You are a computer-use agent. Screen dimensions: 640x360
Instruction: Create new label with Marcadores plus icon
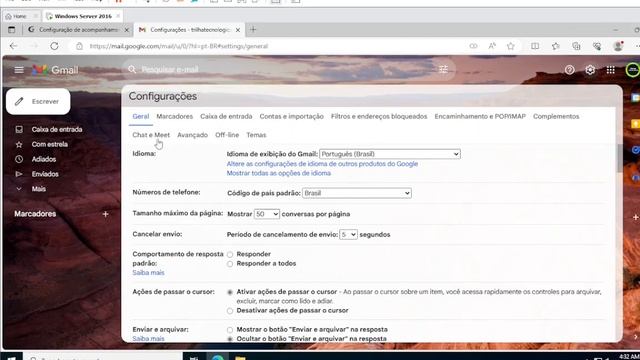pyautogui.click(x=105, y=214)
